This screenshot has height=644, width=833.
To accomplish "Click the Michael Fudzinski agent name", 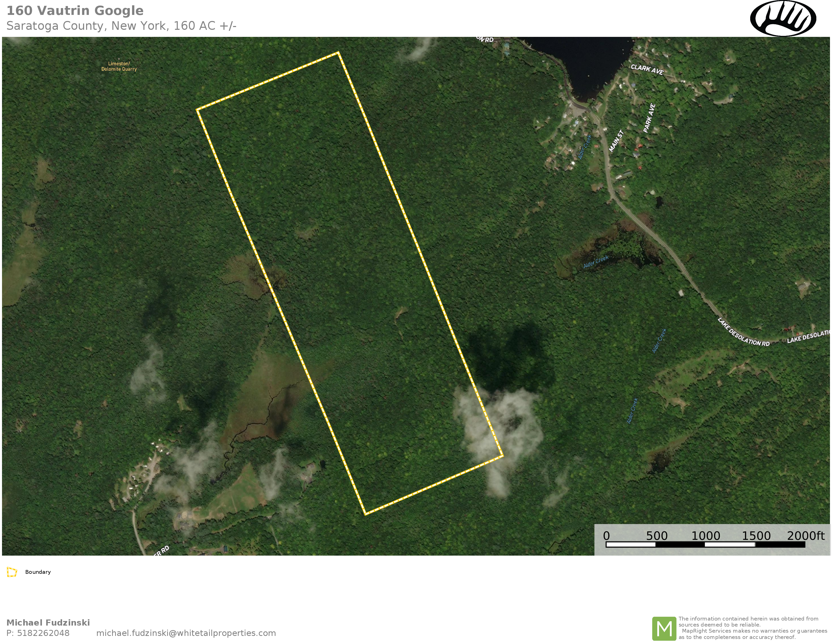I will (48, 623).
